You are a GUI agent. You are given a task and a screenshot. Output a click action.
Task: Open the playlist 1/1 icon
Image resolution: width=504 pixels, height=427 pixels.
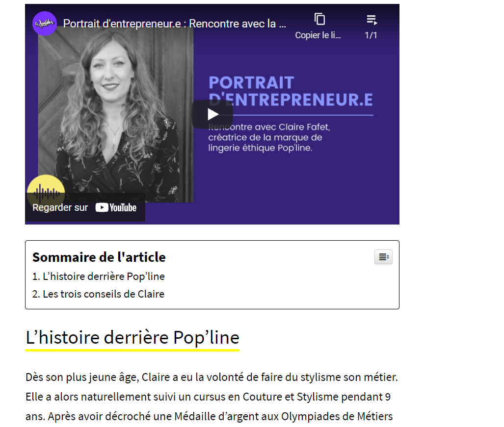tap(371, 20)
